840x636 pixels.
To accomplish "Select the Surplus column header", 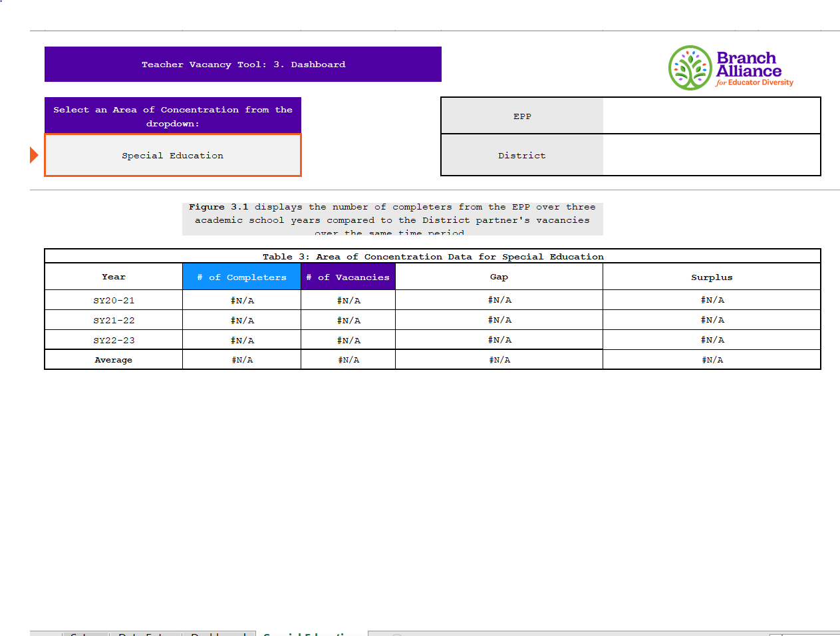I will [x=712, y=277].
